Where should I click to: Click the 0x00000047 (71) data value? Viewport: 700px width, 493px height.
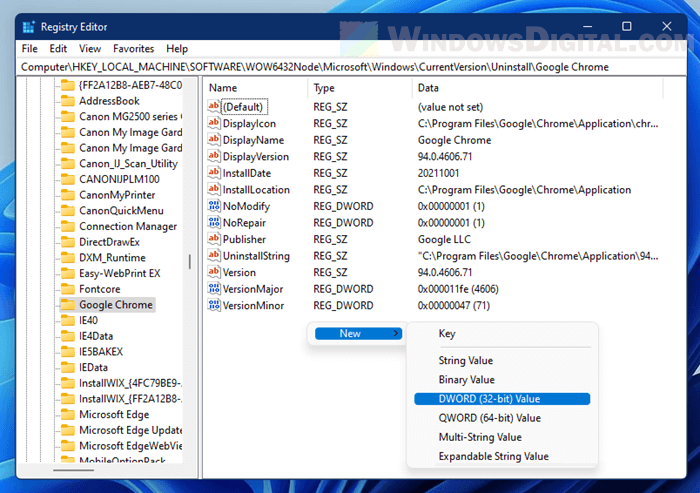[454, 305]
